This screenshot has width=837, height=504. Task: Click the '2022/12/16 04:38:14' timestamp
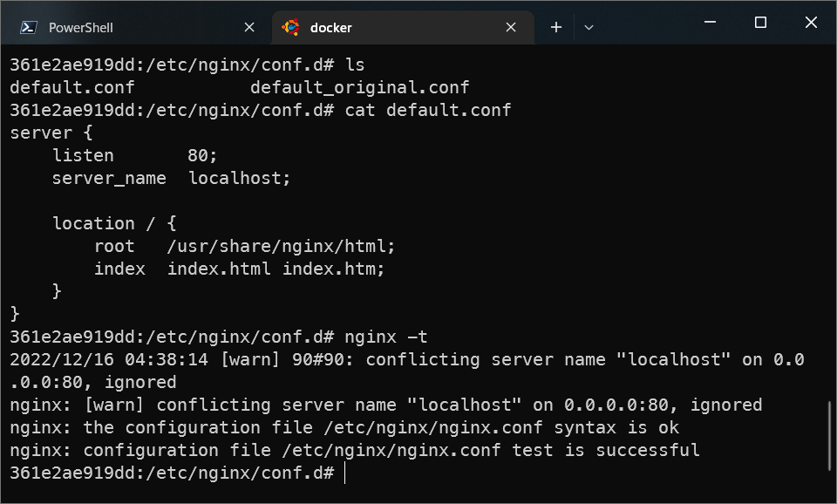[x=109, y=359]
